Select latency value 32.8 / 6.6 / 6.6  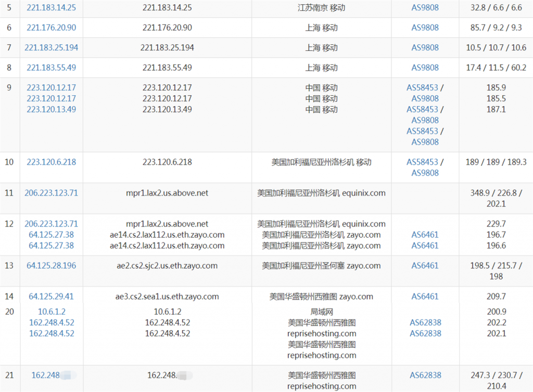(x=496, y=7)
